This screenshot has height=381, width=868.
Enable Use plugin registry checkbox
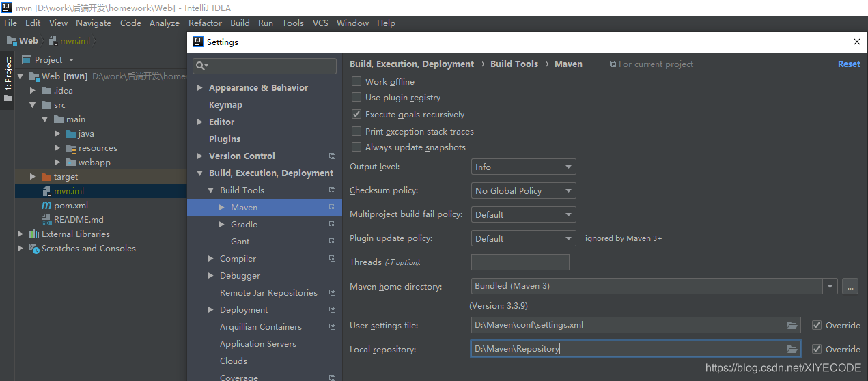(356, 98)
